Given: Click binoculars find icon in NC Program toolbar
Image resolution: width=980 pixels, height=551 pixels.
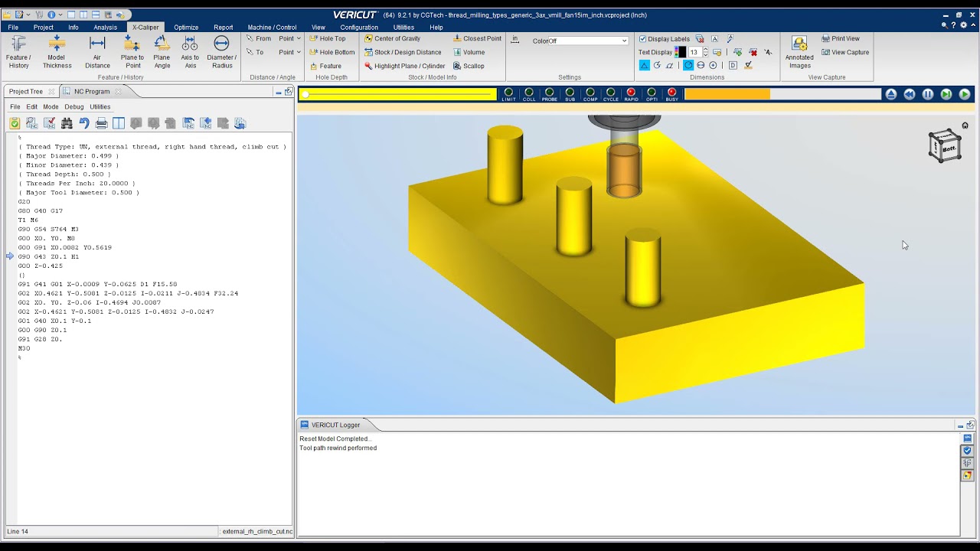Looking at the screenshot, I should coord(67,123).
